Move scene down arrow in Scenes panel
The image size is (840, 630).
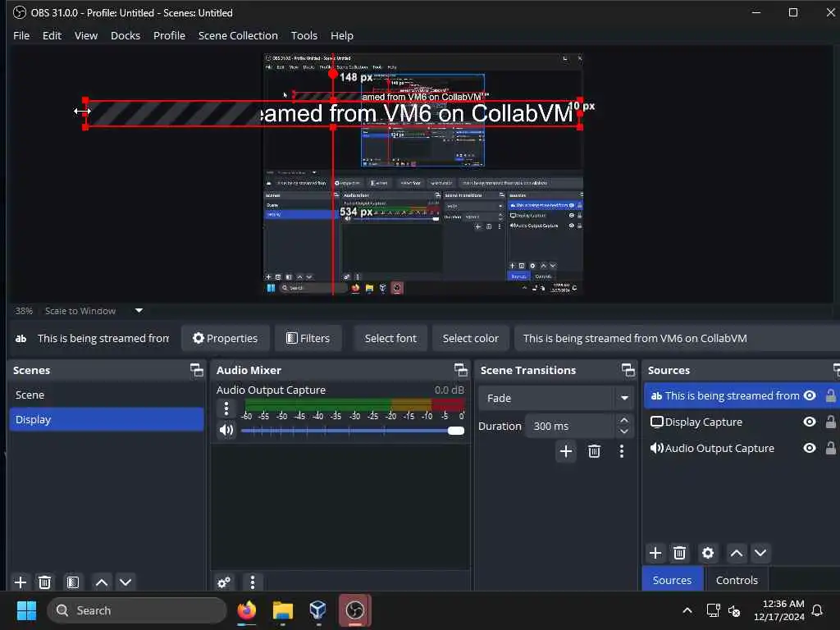[126, 582]
